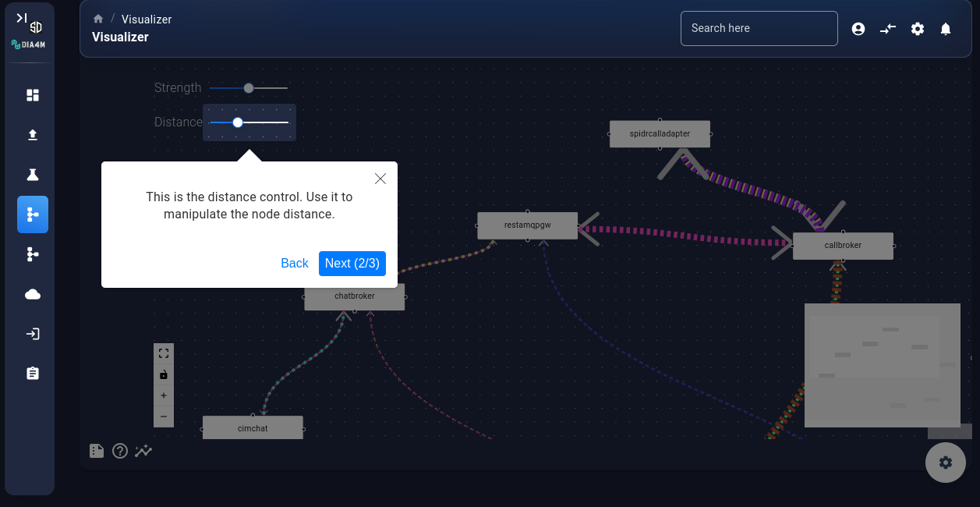This screenshot has width=980, height=507.
Task: Open the cloud icon in the sidebar
Action: pyautogui.click(x=33, y=294)
